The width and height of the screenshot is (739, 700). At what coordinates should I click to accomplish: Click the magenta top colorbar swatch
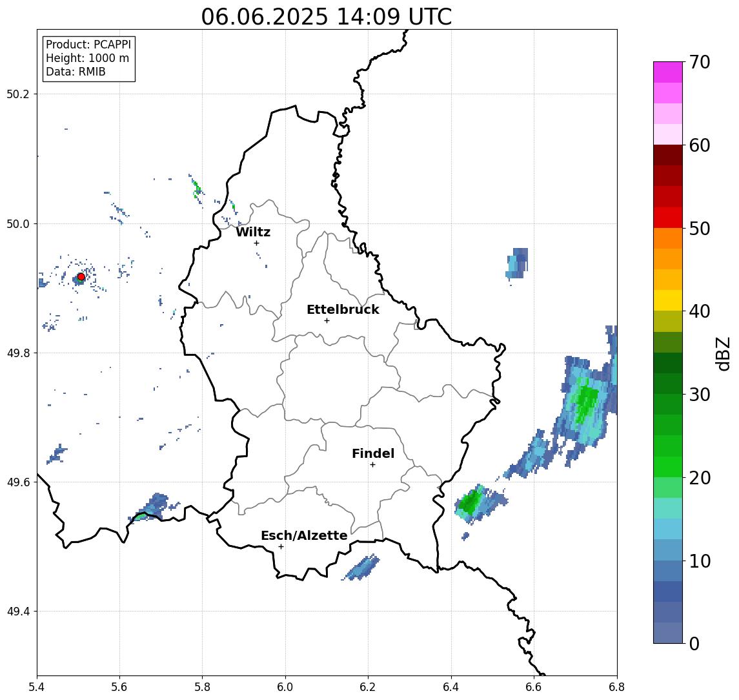coord(668,72)
